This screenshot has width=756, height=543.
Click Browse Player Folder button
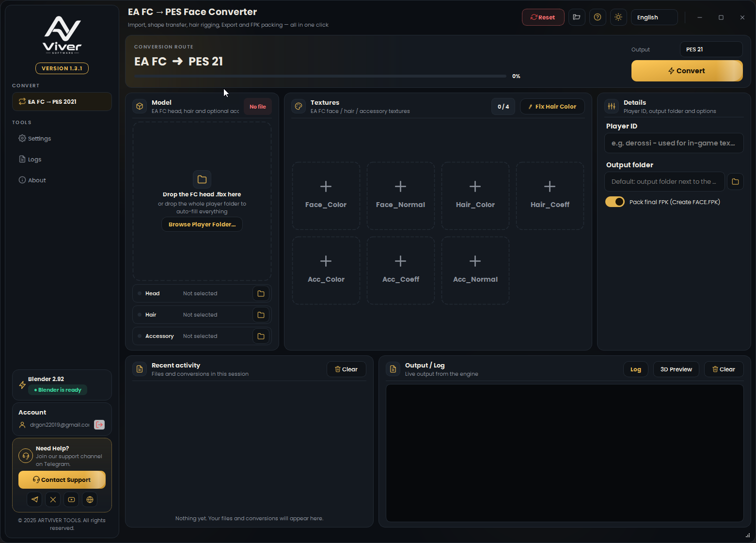[x=202, y=224]
